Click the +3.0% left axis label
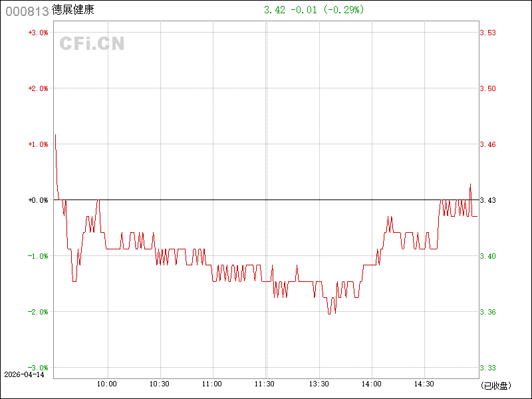Viewport: 532px width, 399px height. 38,33
